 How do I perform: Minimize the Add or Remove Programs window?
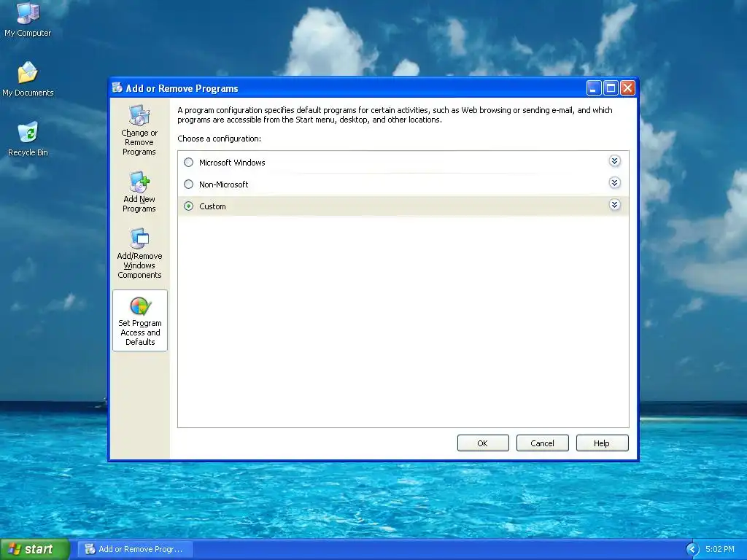pos(594,88)
